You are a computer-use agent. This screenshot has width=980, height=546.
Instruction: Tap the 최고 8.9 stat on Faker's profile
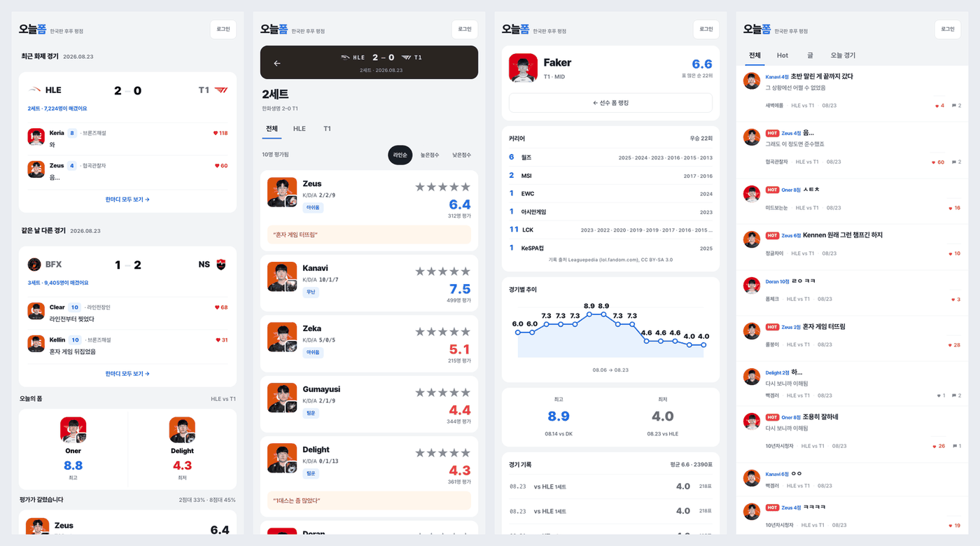point(559,417)
